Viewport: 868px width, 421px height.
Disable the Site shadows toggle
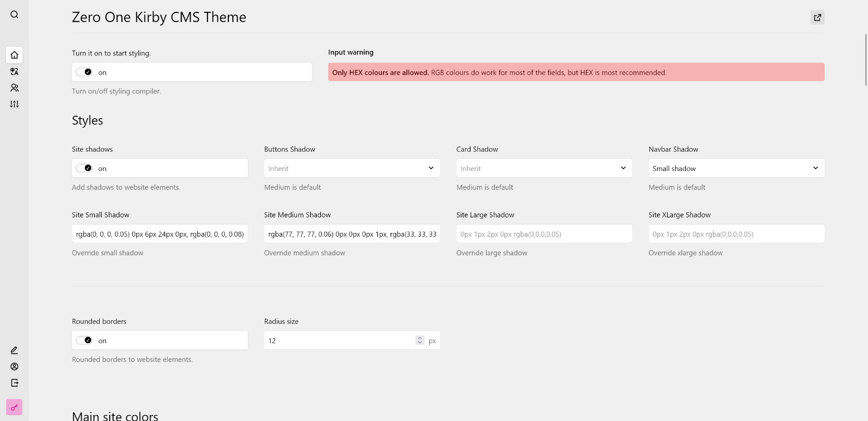pos(84,169)
